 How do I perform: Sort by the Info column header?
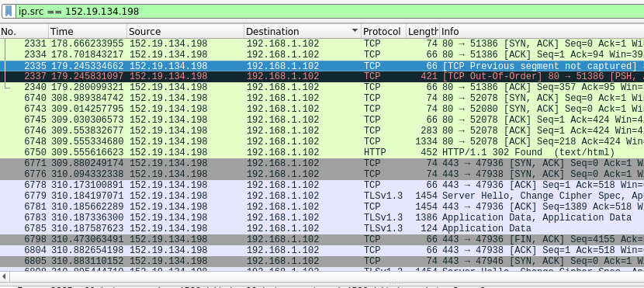pos(542,32)
